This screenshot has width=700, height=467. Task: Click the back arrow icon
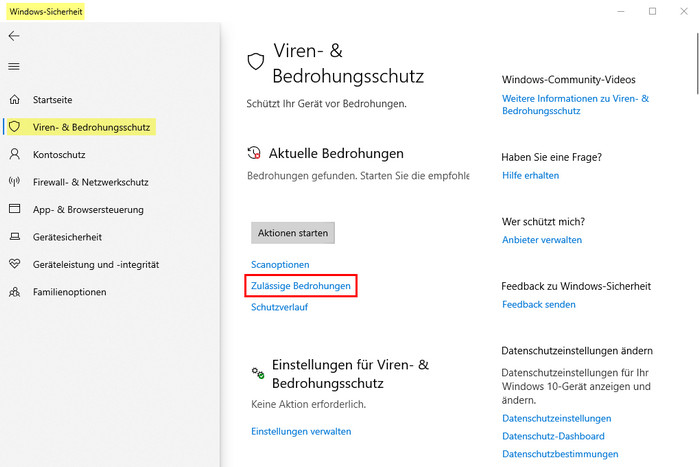tap(14, 36)
